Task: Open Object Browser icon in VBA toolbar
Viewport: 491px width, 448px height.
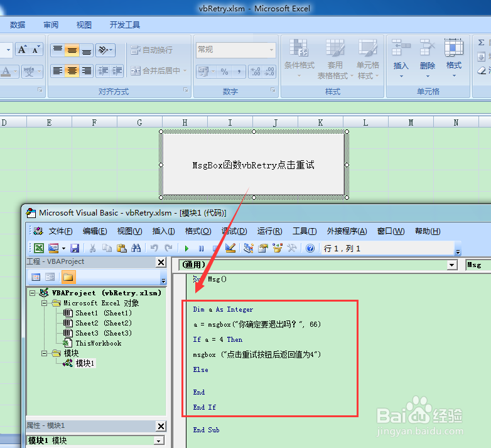Action: pos(278,248)
